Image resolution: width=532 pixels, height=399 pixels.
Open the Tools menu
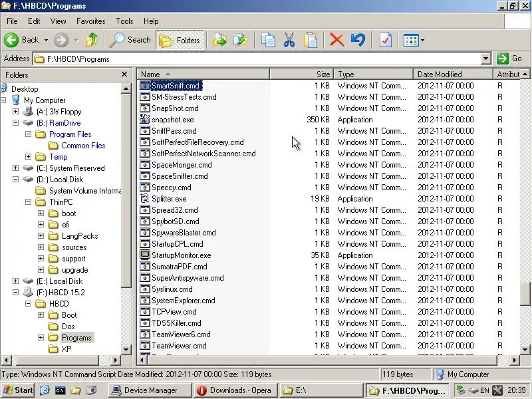coord(124,21)
